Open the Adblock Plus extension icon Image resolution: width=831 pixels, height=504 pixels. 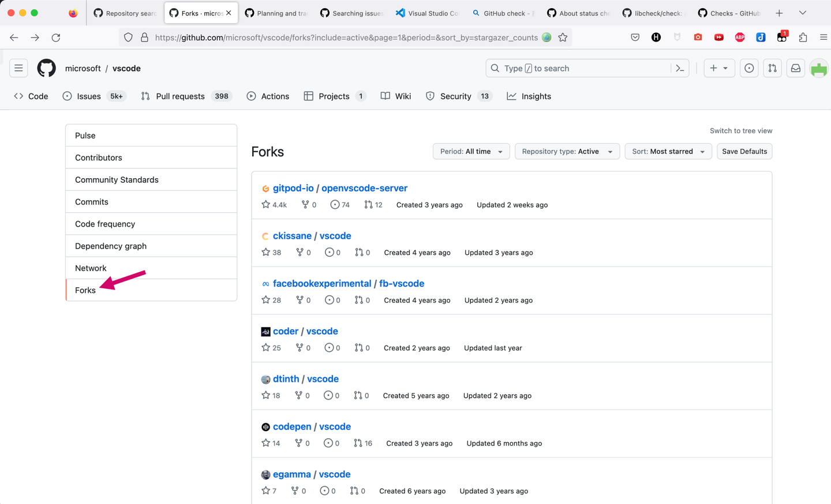740,37
